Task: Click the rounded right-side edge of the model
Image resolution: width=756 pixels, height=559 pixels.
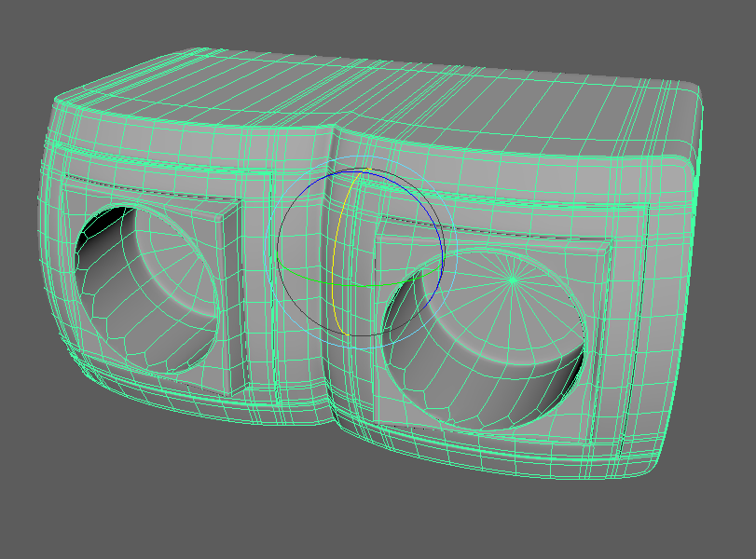Action: (685, 279)
